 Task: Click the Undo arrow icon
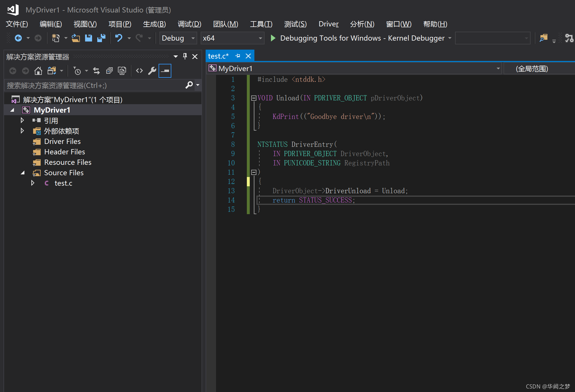click(x=118, y=38)
